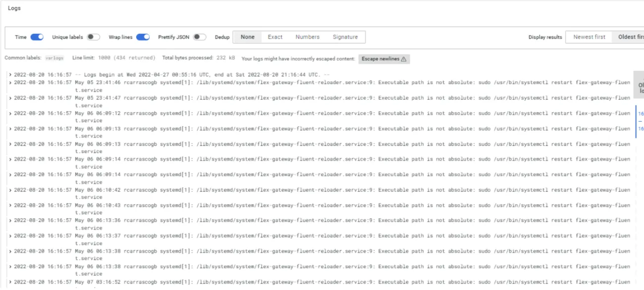The image size is (644, 290).
Task: Click the 'Line limit: 1000 (434 returned)' text
Action: point(113,58)
